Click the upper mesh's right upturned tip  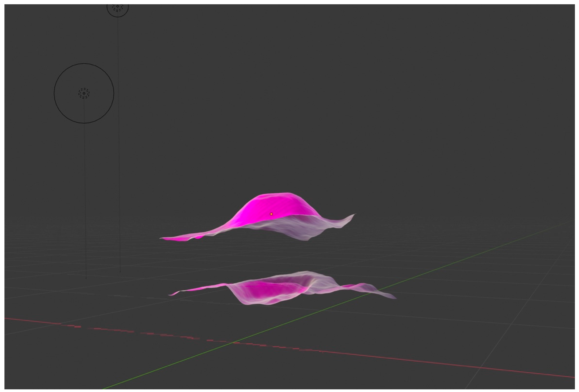coord(354,215)
